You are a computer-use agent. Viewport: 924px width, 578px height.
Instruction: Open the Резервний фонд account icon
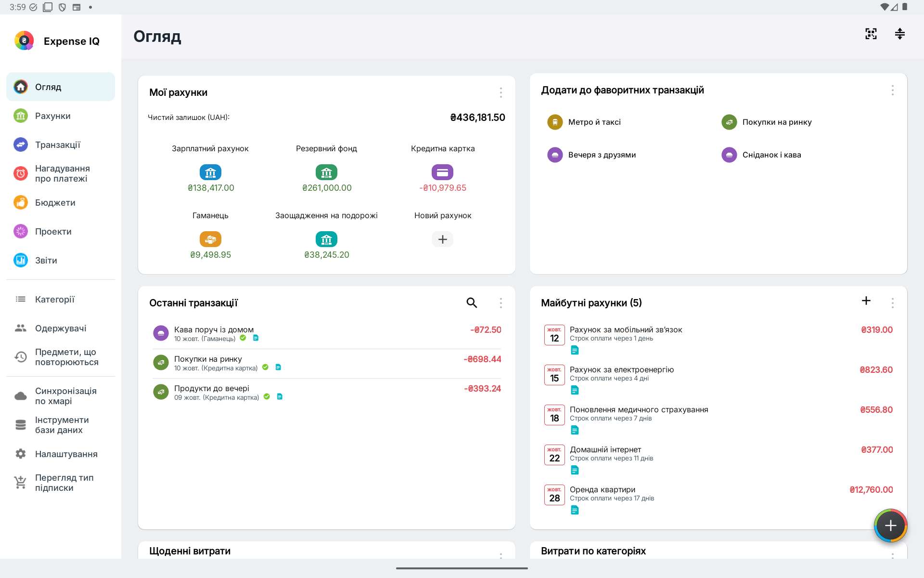326,172
